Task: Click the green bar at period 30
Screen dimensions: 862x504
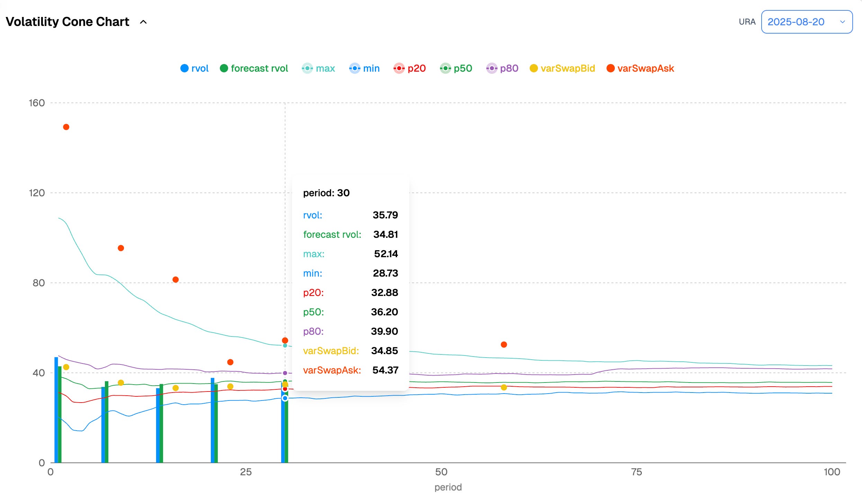Action: coord(287,433)
